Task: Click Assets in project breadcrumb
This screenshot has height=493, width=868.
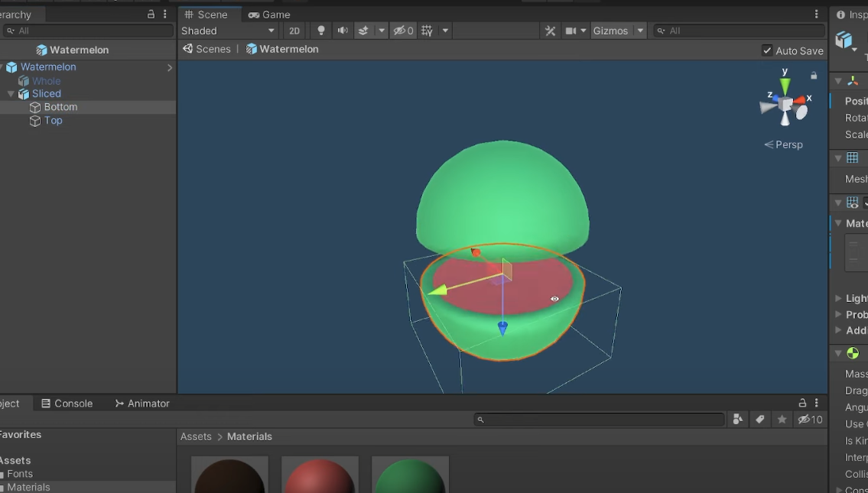Action: (196, 436)
